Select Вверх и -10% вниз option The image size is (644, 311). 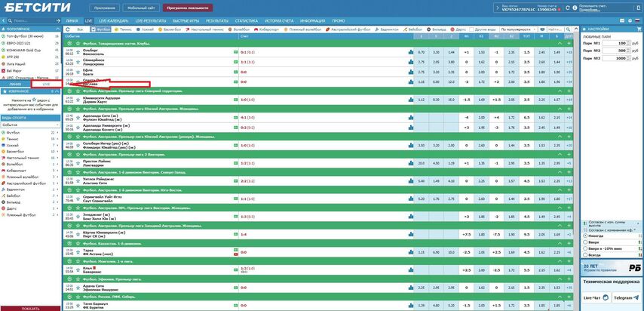(x=585, y=249)
